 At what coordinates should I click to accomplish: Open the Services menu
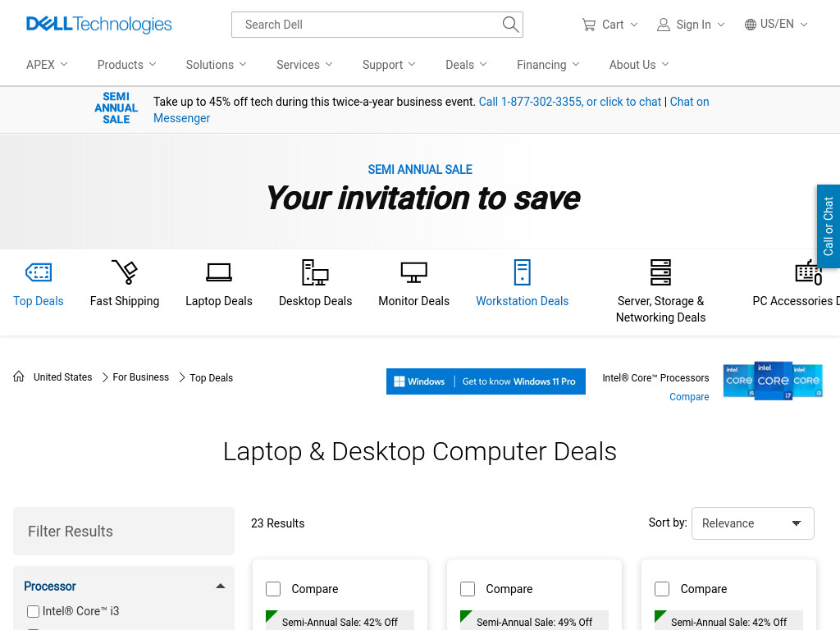305,65
